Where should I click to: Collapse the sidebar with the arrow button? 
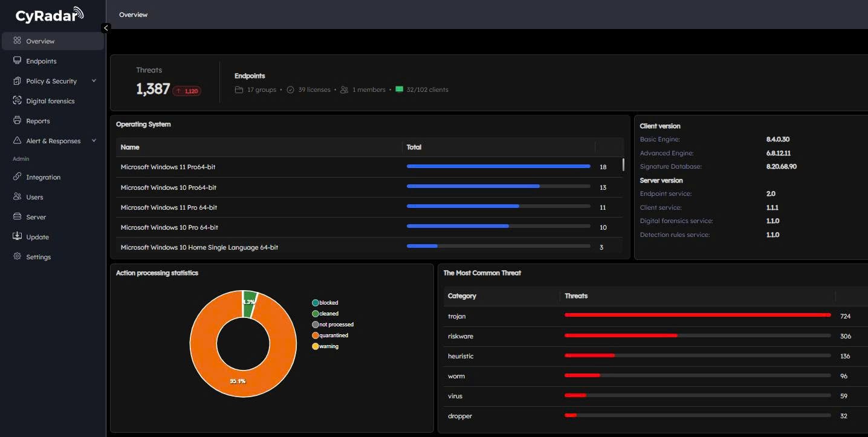(x=106, y=28)
